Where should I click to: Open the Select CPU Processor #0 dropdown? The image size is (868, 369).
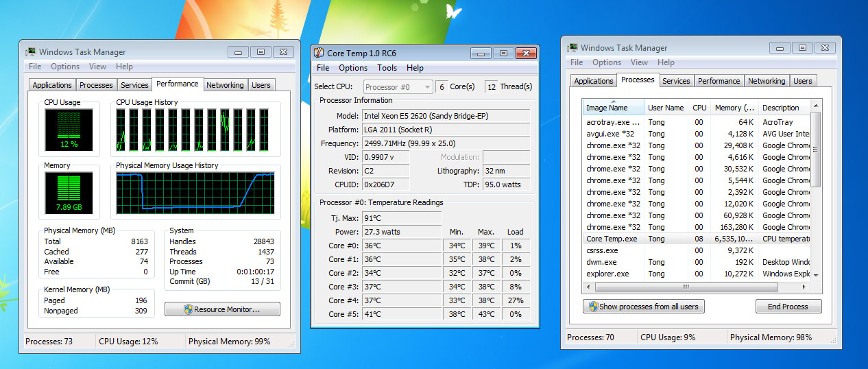point(398,87)
